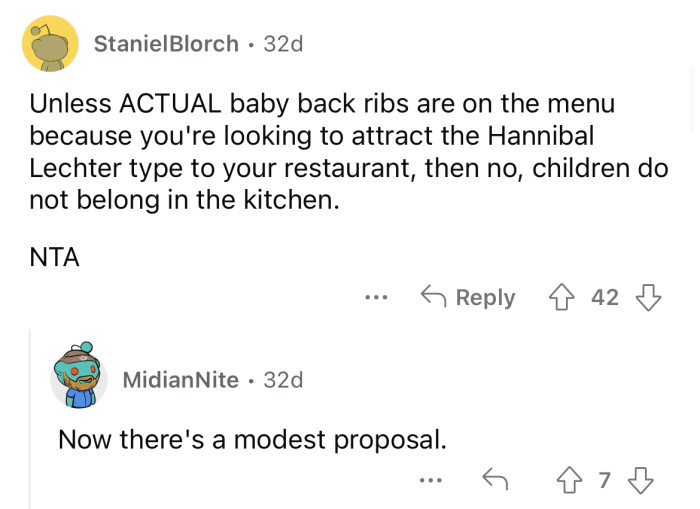This screenshot has height=509, width=700.
Task: Collapse the reply thread using the vertical line
Action: 29,420
